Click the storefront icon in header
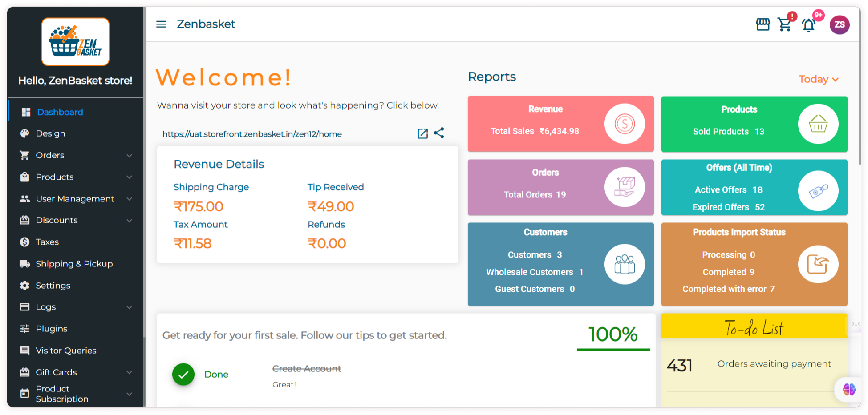 [763, 24]
